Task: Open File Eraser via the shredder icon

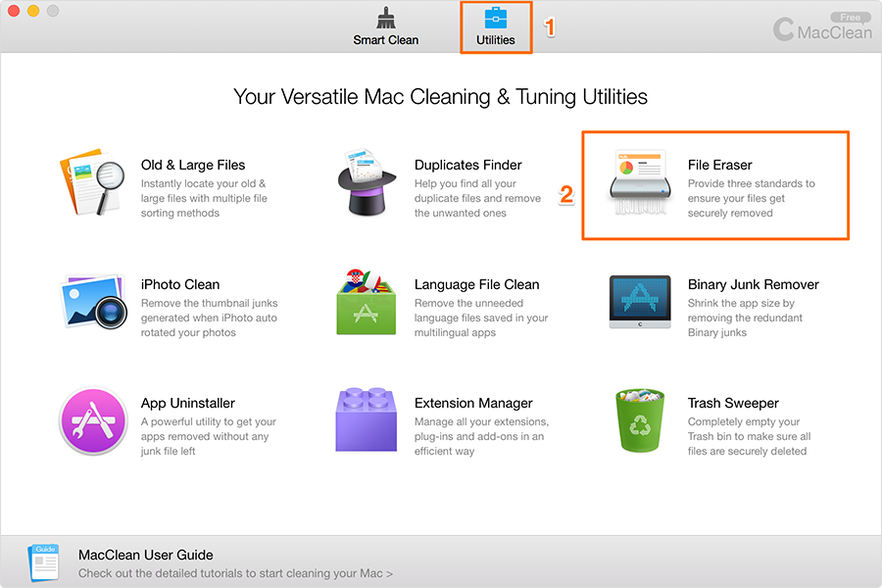Action: pos(640,183)
